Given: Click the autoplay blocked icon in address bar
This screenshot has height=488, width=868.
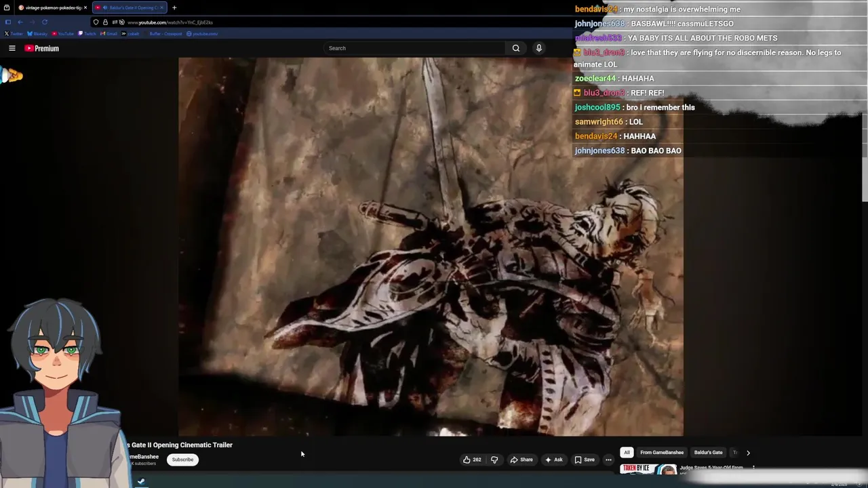Looking at the screenshot, I should [x=122, y=22].
